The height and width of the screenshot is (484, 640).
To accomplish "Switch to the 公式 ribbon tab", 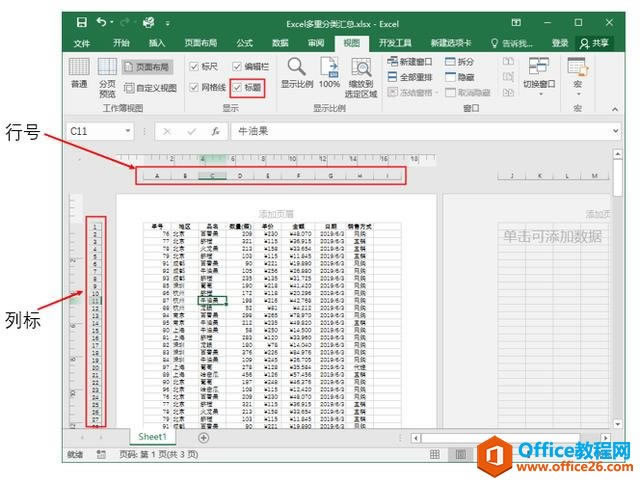I will [x=244, y=43].
